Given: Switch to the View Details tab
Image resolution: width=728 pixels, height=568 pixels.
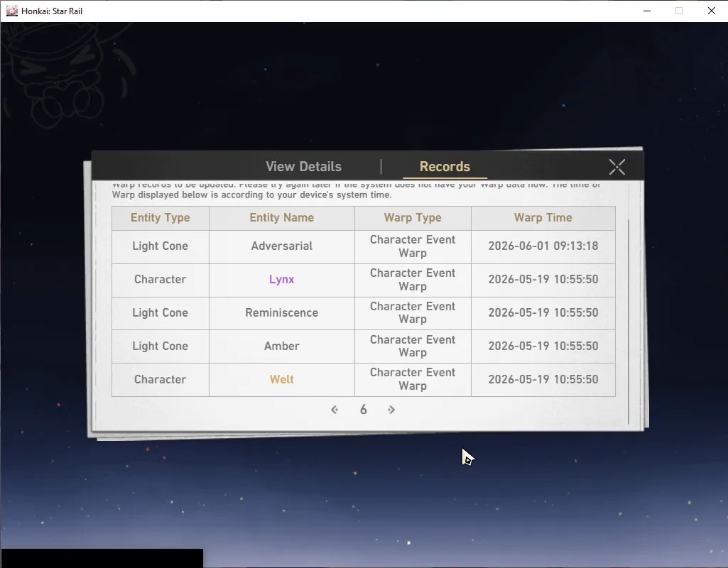Looking at the screenshot, I should (303, 167).
